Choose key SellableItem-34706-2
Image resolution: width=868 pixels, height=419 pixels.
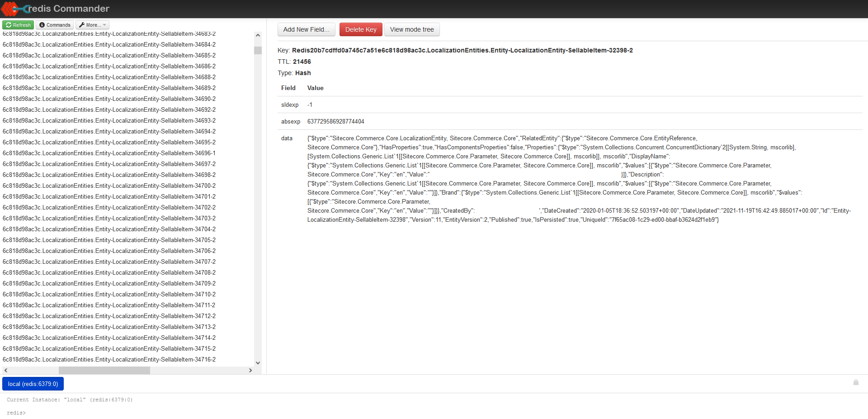tap(109, 251)
